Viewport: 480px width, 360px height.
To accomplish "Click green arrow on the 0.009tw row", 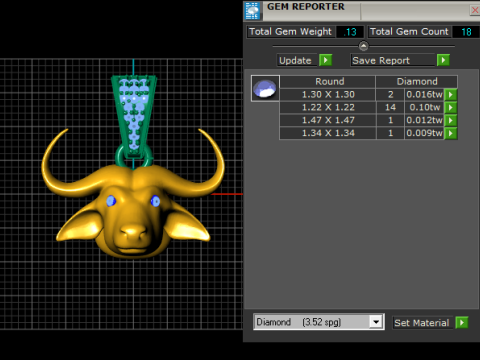I will pyautogui.click(x=451, y=133).
